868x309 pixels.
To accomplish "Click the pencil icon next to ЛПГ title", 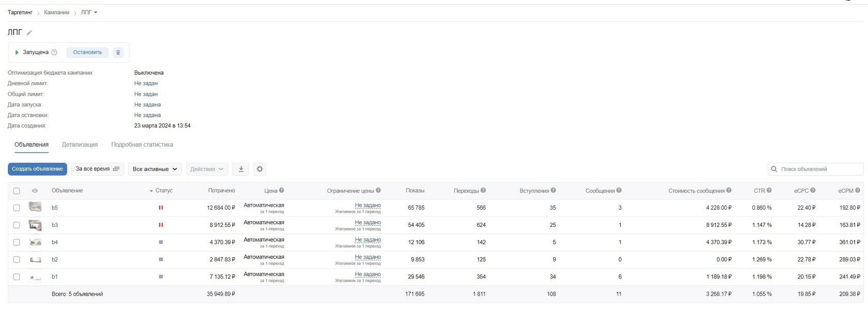I will click(x=29, y=33).
